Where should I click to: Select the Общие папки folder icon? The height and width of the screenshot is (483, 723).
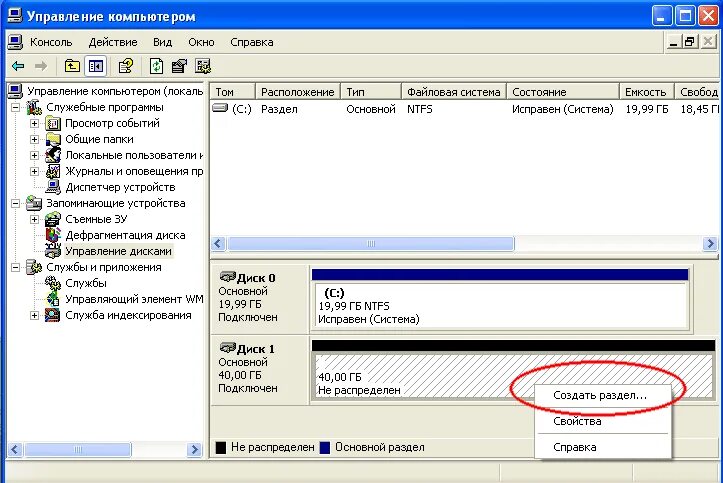53,139
